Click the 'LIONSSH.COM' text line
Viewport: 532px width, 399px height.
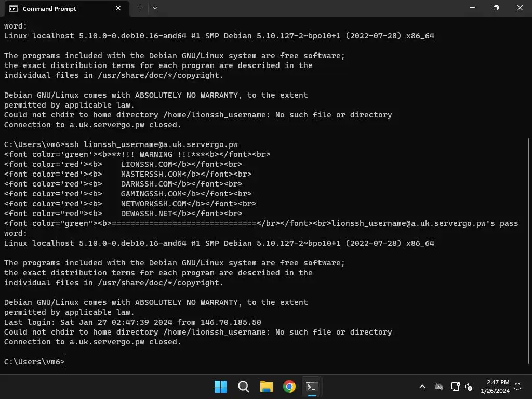pyautogui.click(x=123, y=164)
